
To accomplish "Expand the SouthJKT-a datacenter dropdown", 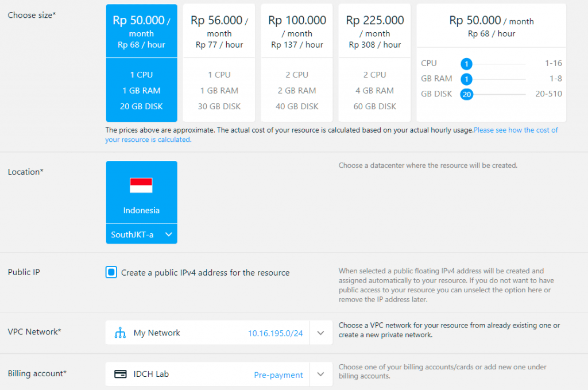I will pyautogui.click(x=169, y=234).
